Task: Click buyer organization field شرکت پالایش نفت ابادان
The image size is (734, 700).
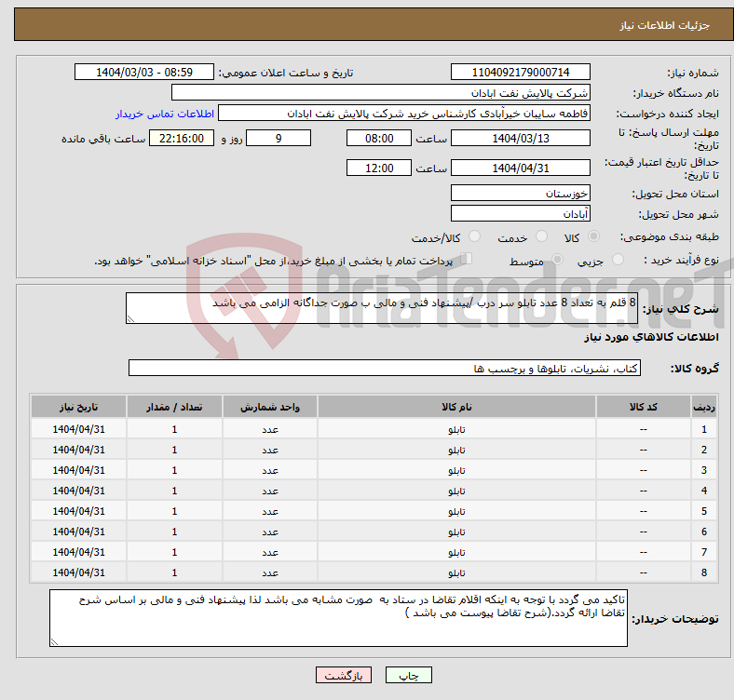Action: 381,93
